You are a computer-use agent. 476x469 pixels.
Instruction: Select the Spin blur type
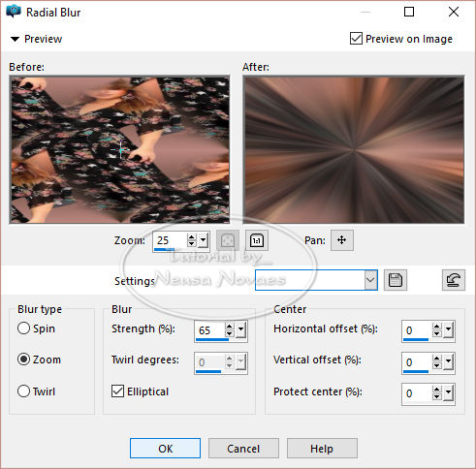click(x=23, y=328)
